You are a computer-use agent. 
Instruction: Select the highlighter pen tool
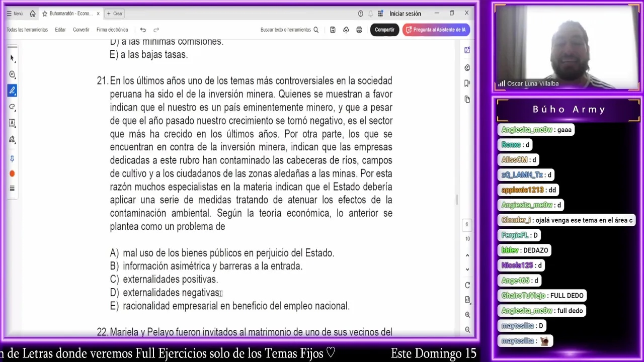12,90
